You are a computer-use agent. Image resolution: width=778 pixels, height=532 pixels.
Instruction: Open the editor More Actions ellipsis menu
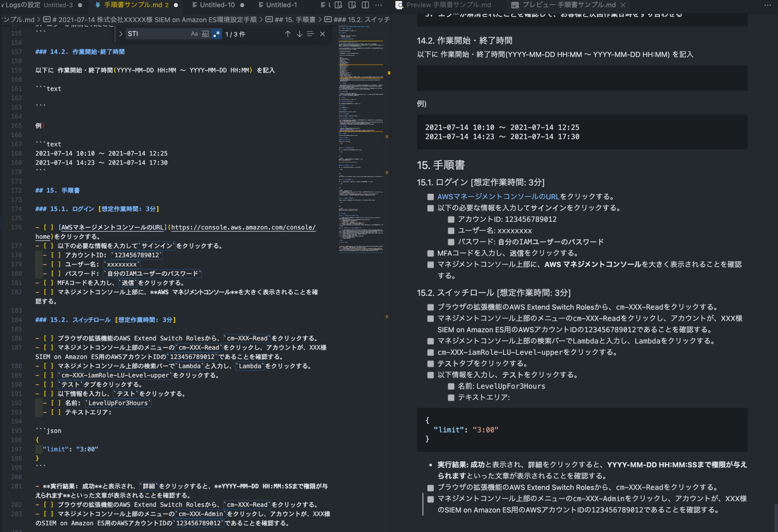click(x=379, y=5)
